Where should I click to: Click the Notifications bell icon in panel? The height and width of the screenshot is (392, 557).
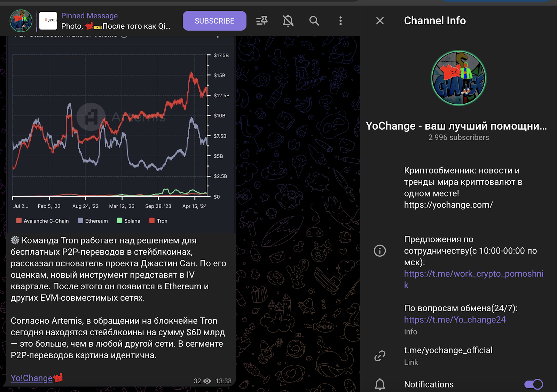click(380, 384)
